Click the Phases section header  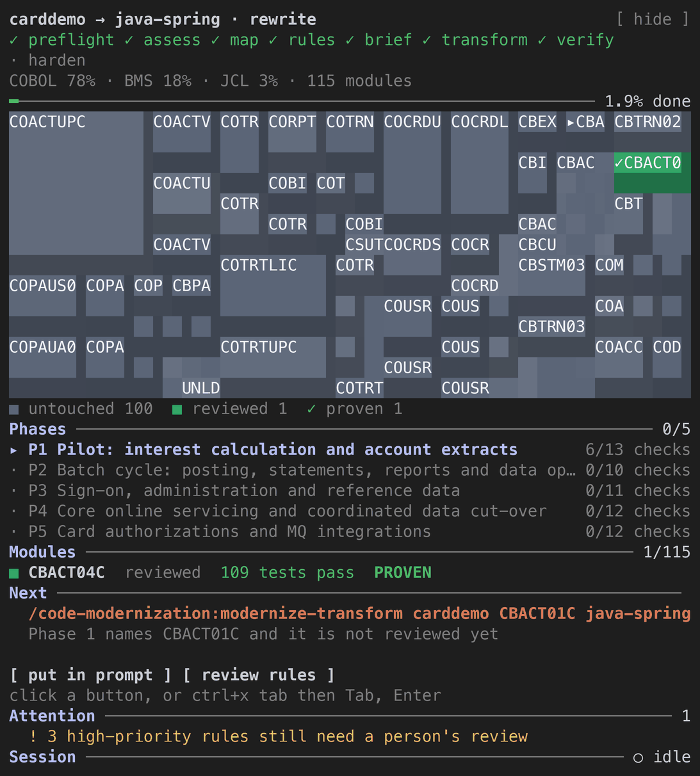click(38, 429)
